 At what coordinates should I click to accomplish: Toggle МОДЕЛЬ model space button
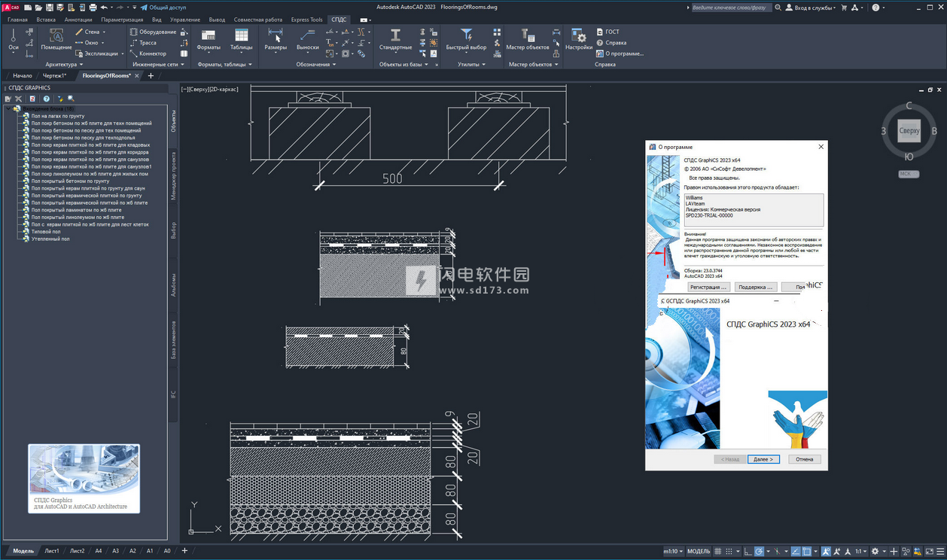click(x=699, y=551)
